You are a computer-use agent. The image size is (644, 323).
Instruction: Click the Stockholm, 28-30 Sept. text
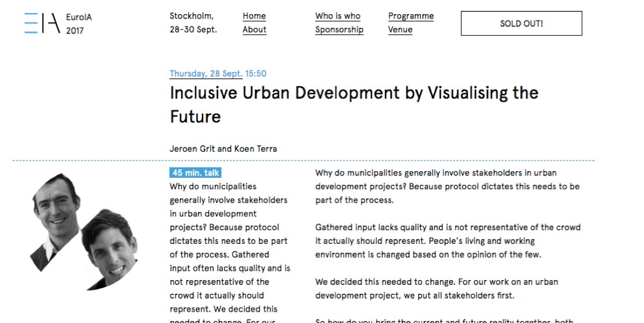point(193,23)
